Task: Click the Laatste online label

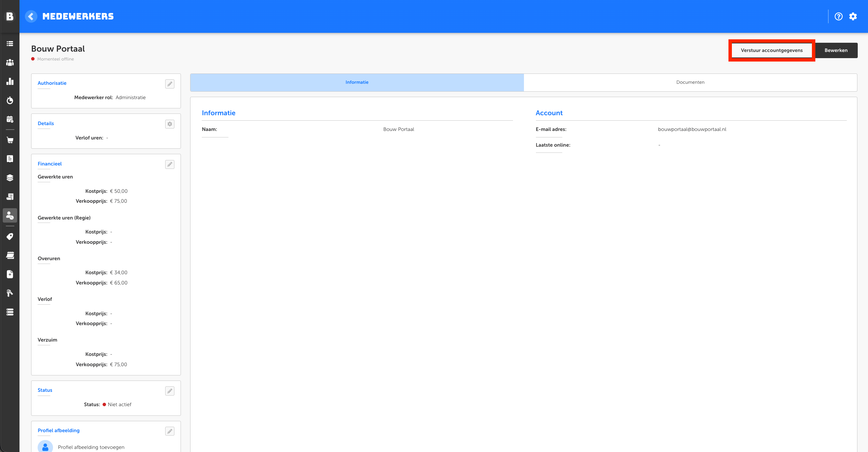Action: [553, 145]
